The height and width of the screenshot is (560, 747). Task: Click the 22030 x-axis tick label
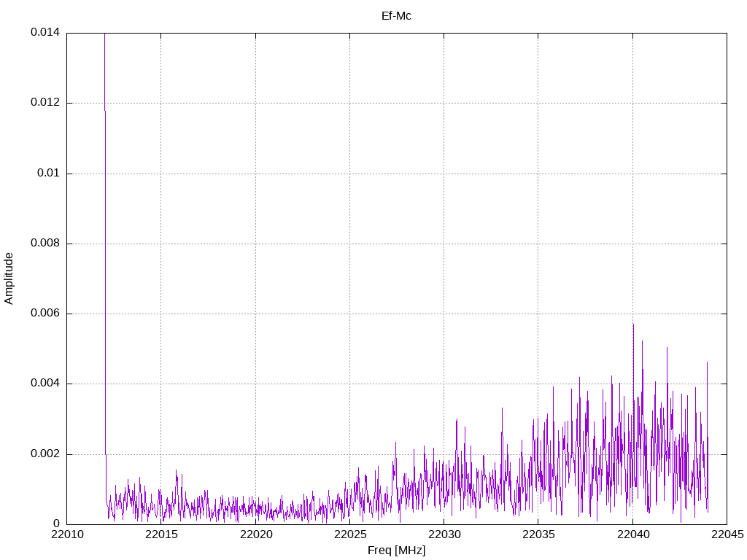444,535
